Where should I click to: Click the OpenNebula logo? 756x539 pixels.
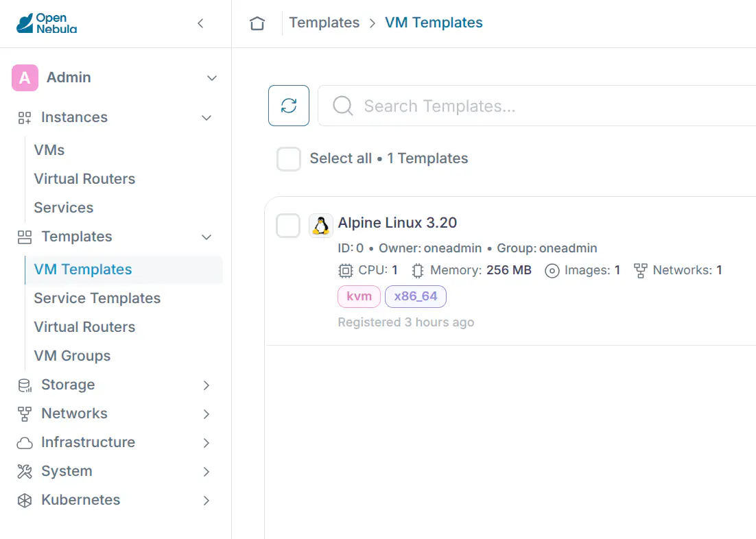tap(47, 23)
